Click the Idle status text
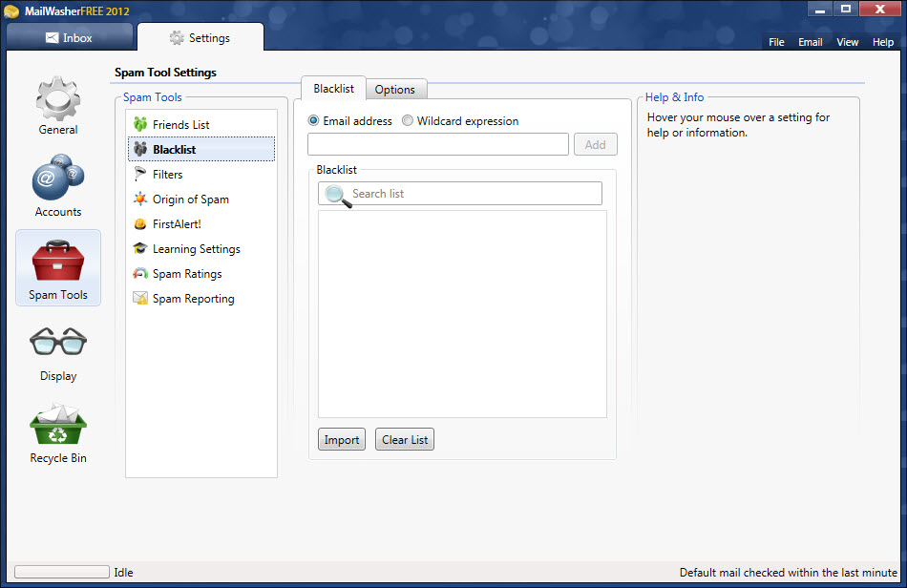907x588 pixels. (x=123, y=573)
